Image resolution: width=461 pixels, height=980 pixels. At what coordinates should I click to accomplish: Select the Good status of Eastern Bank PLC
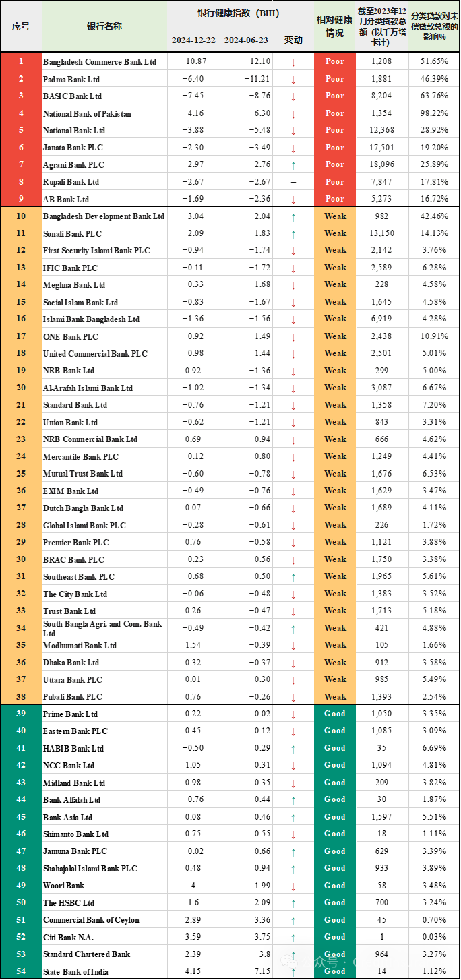[335, 731]
